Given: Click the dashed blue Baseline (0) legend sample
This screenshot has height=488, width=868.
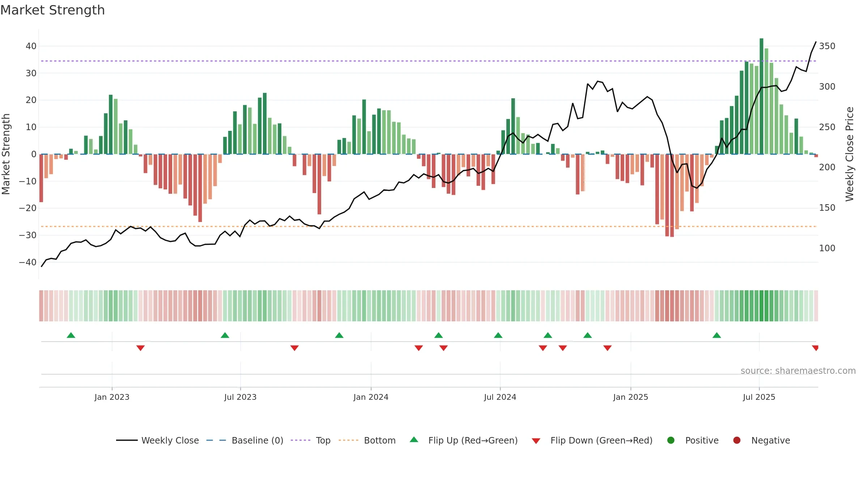Looking at the screenshot, I should [x=216, y=440].
